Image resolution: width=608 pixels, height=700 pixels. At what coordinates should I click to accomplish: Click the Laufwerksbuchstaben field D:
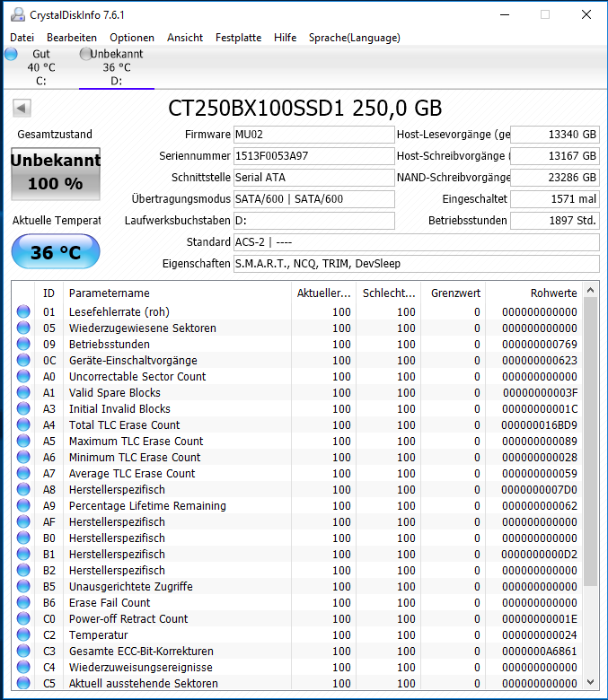tap(314, 220)
